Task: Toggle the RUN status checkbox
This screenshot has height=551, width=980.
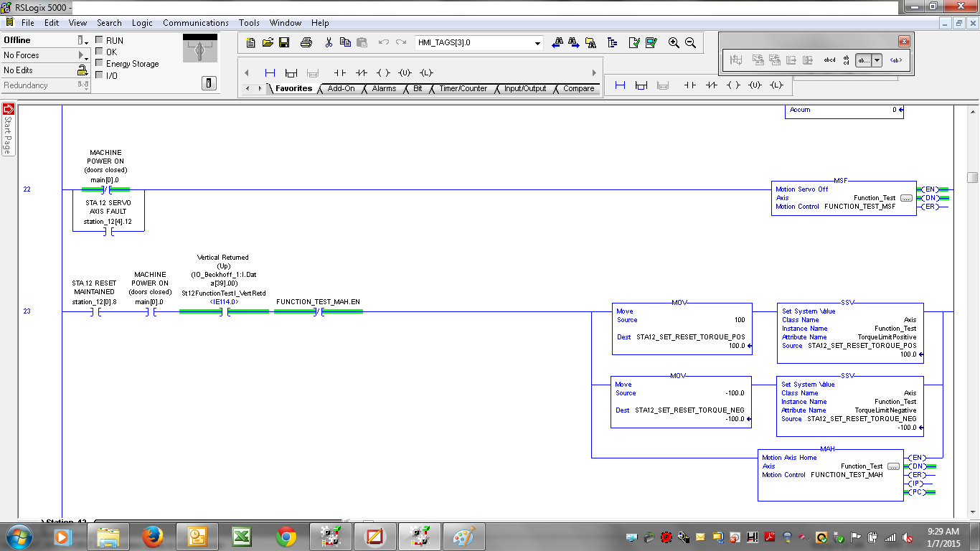Action: pos(100,41)
